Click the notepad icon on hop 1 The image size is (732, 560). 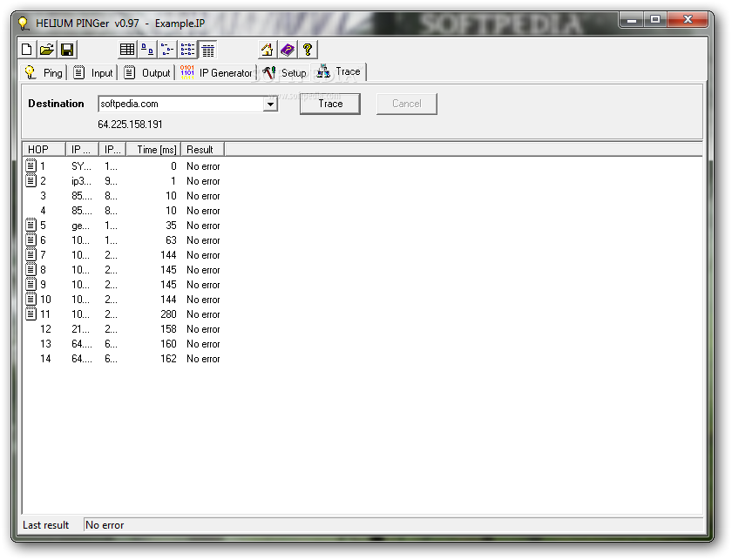coord(30,165)
